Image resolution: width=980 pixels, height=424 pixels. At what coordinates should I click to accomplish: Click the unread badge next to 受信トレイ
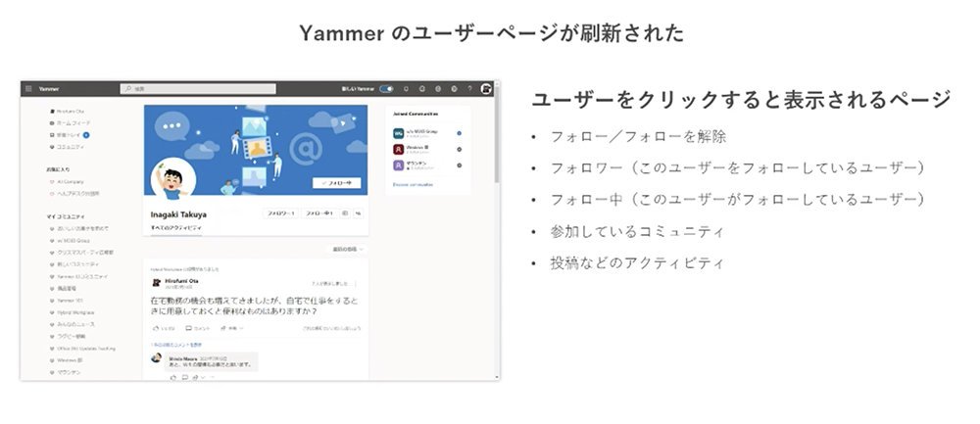[x=86, y=135]
